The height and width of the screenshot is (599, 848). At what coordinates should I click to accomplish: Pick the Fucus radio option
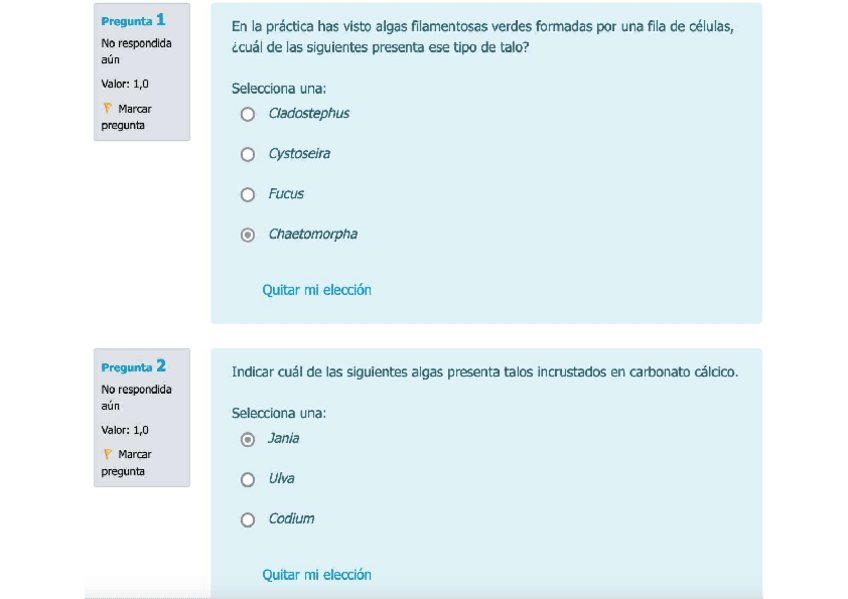[x=248, y=194]
